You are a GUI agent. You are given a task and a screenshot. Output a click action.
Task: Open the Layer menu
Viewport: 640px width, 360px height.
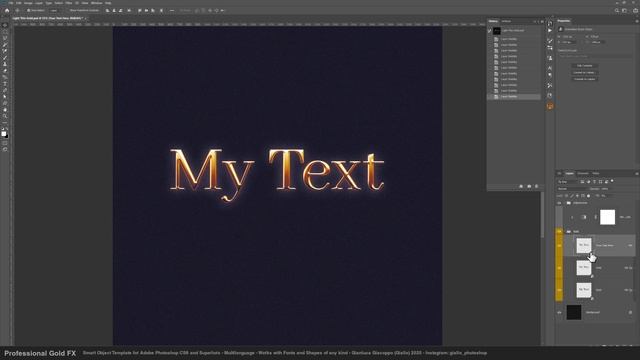coord(39,3)
